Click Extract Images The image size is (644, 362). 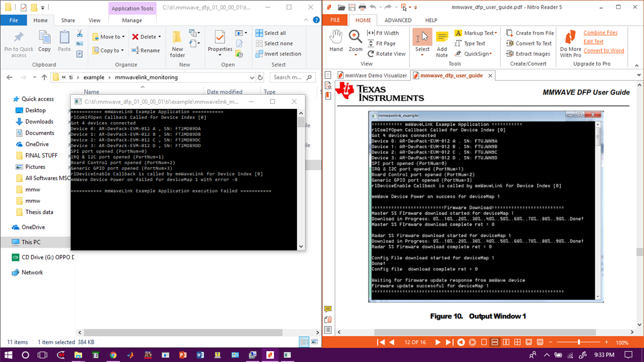tap(528, 54)
